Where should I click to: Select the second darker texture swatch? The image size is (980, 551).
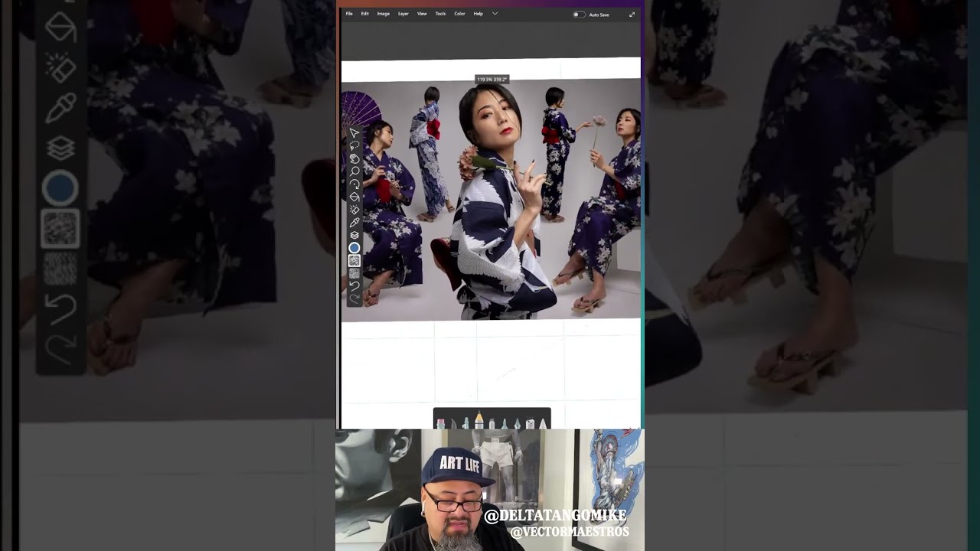[x=354, y=273]
